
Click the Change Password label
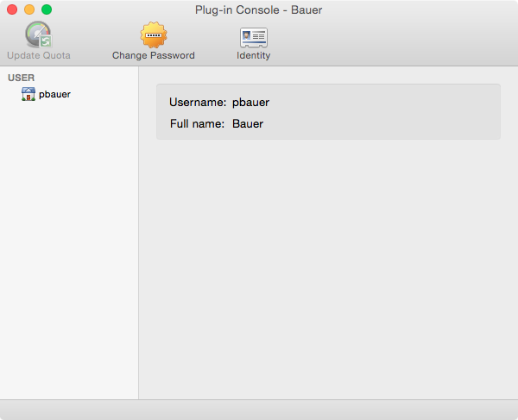[x=154, y=55]
